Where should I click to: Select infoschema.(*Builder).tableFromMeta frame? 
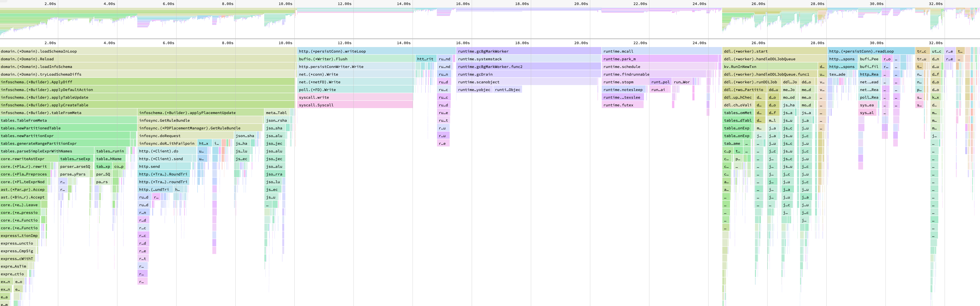[69, 113]
